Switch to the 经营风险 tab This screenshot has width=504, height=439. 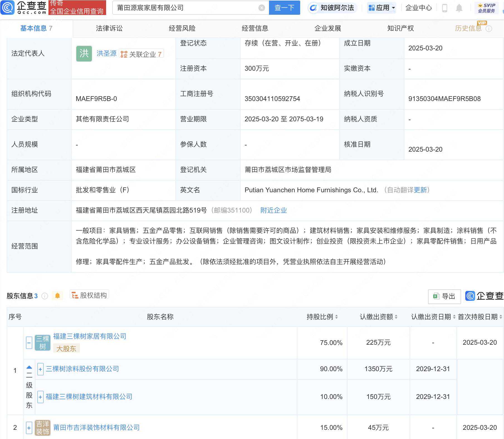[x=182, y=28]
